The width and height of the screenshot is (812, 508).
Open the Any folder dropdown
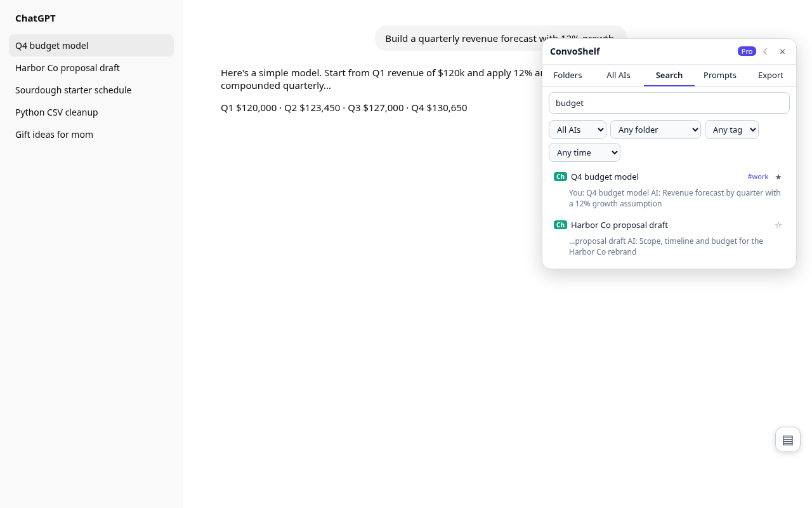655,130
